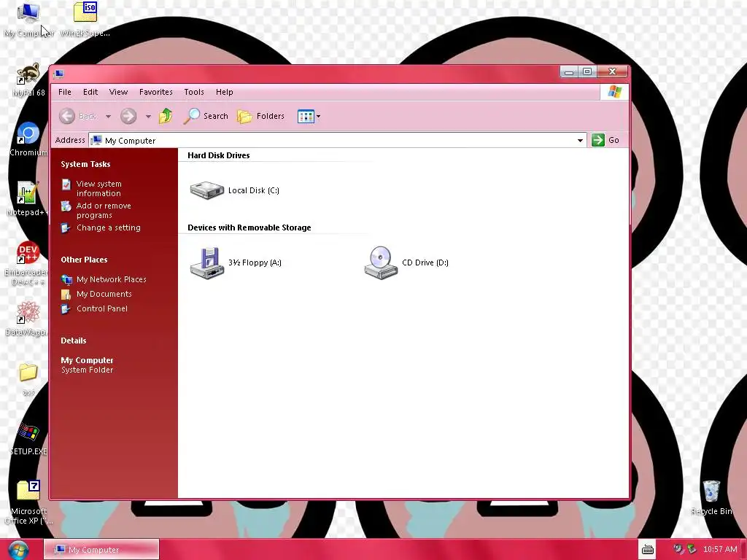Open the Edit menu
This screenshot has height=560, width=747.
(90, 92)
